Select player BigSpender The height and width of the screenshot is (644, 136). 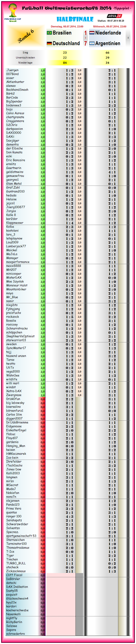point(14,102)
